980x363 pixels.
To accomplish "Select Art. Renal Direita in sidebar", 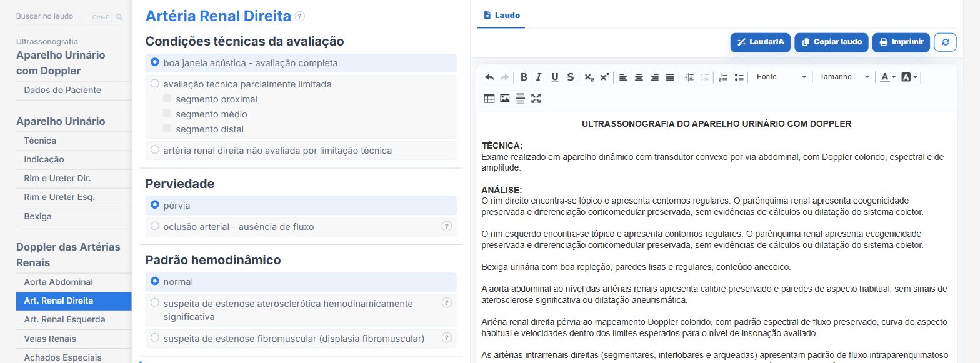I will coord(74,301).
